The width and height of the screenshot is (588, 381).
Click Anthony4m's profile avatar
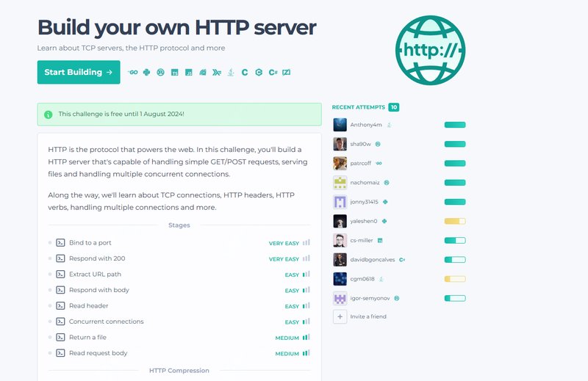[x=340, y=125]
